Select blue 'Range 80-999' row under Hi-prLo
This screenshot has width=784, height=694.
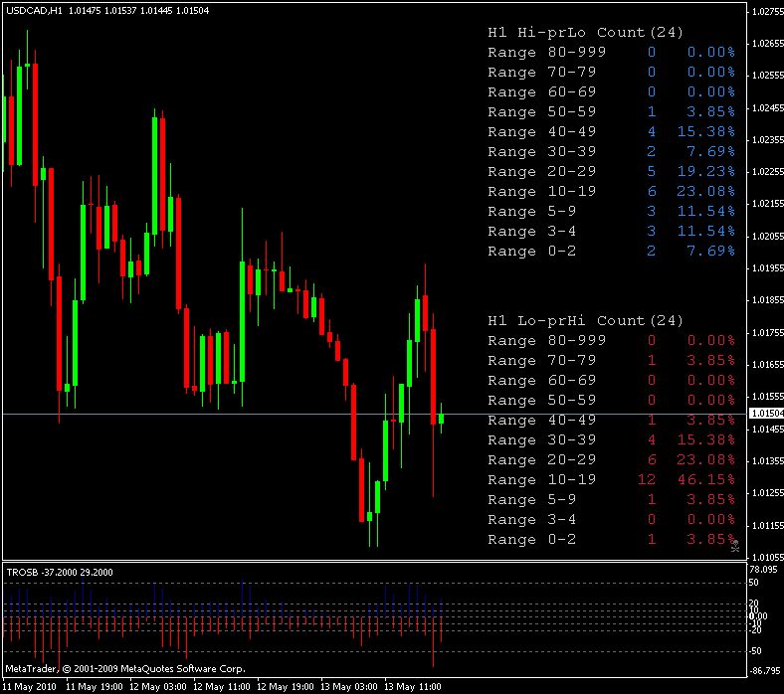pyautogui.click(x=612, y=52)
